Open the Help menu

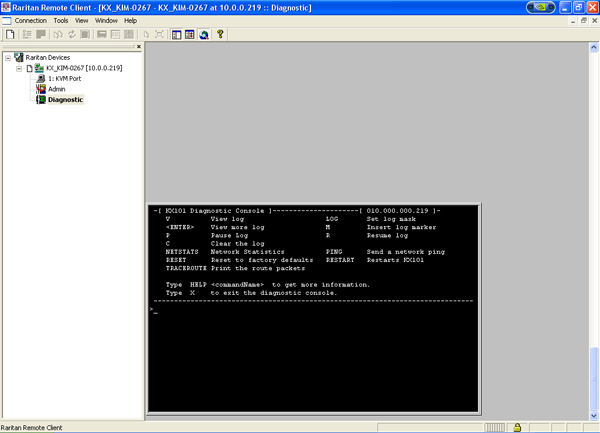[x=130, y=21]
